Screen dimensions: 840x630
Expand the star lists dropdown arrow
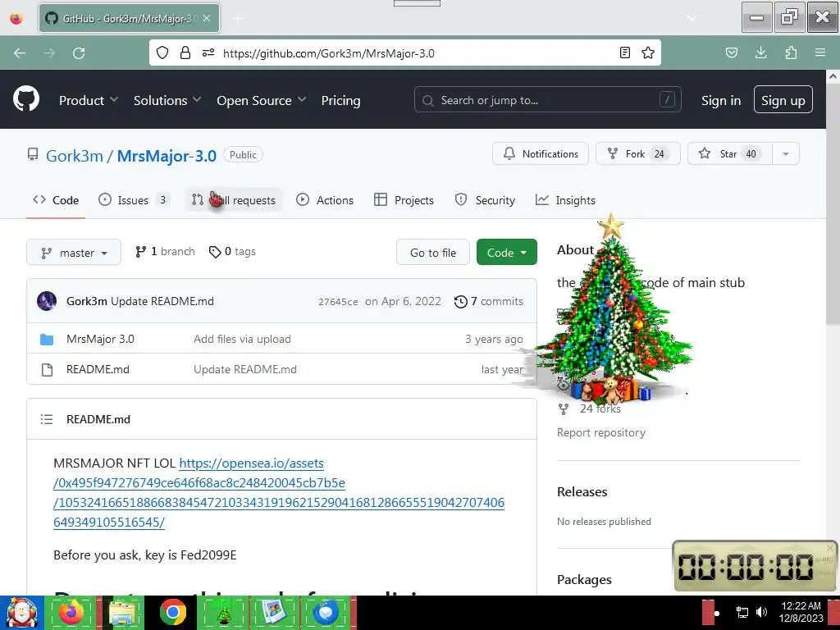pyautogui.click(x=786, y=153)
